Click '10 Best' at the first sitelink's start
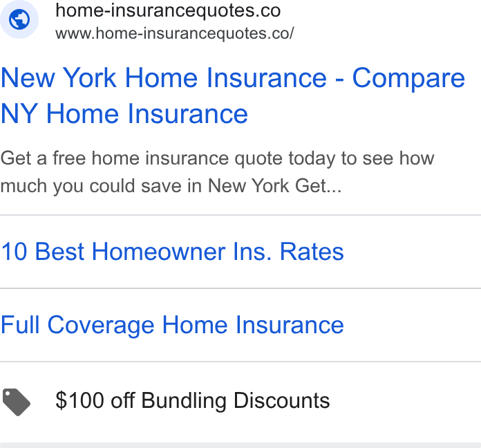The width and height of the screenshot is (481, 448). 42,252
